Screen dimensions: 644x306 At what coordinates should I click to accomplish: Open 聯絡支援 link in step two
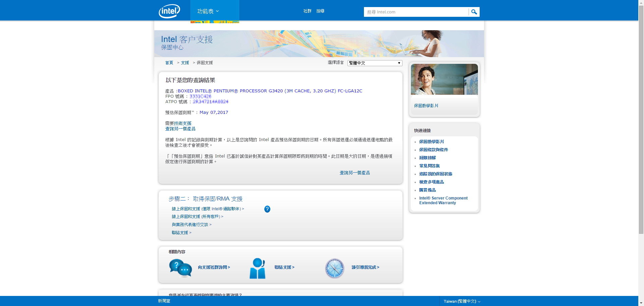click(x=181, y=233)
